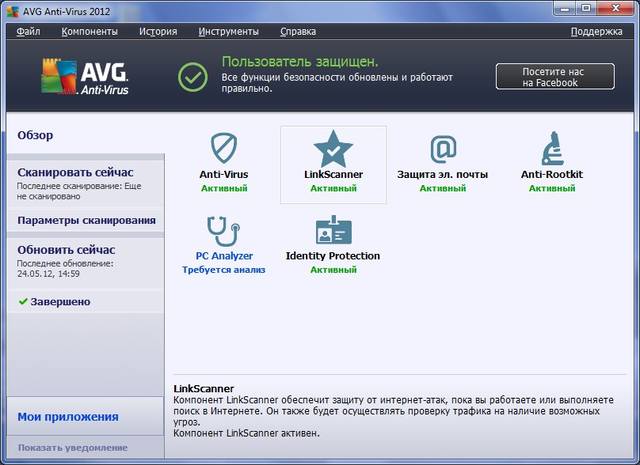
Task: Click the Пользователь защищен headline
Action: (300, 62)
